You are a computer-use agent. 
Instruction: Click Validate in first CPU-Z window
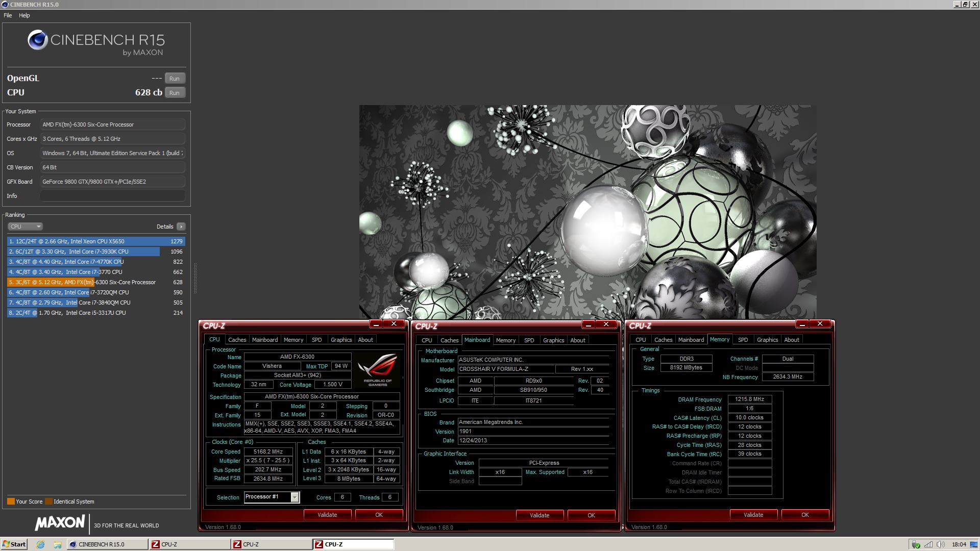pyautogui.click(x=327, y=515)
